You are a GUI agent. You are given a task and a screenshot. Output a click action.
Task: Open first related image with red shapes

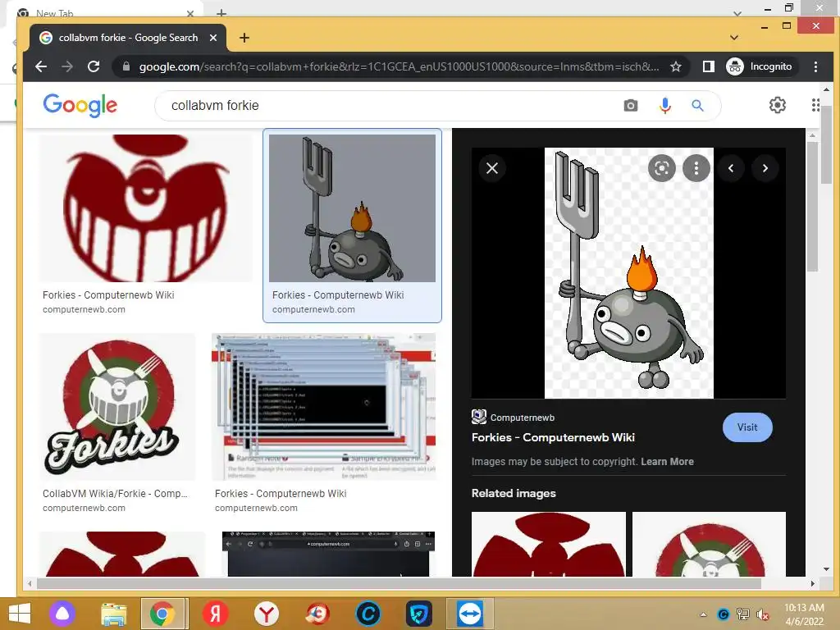[549, 544]
